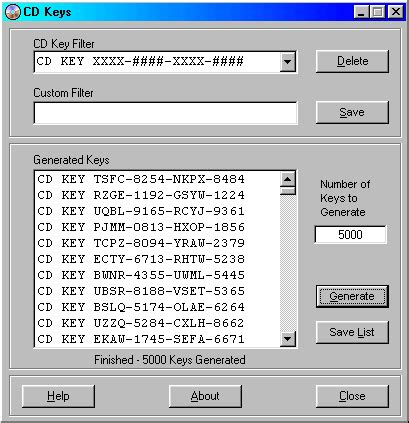Close the window with the title bar X
Image resolution: width=409 pixels, height=423 pixels.
[x=395, y=12]
